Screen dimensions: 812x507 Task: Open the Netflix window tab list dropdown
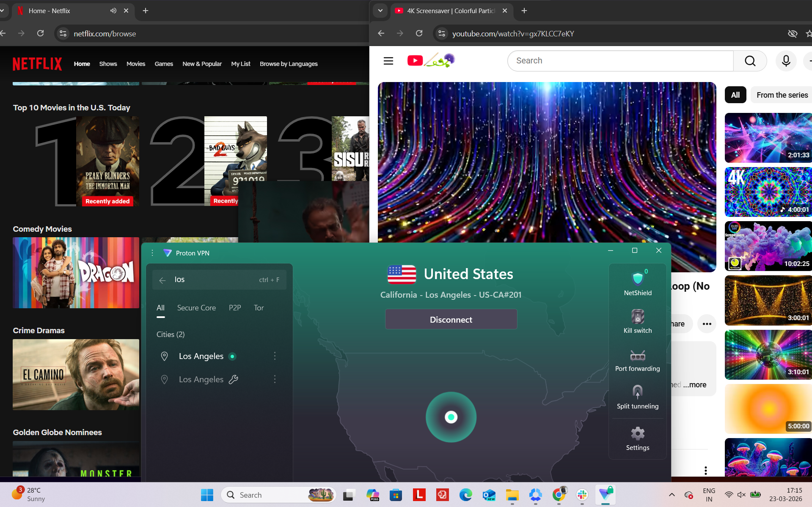coord(2,11)
